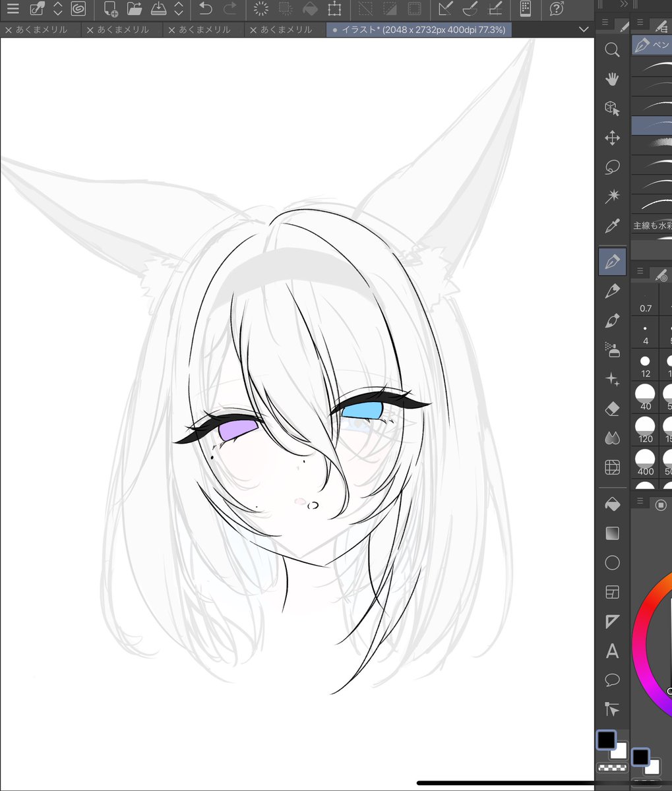Select the Airbrush tool
This screenshot has height=791, width=672.
tap(612, 350)
